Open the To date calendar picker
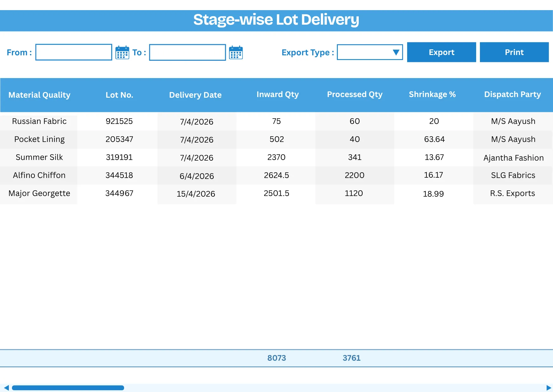 pos(236,52)
